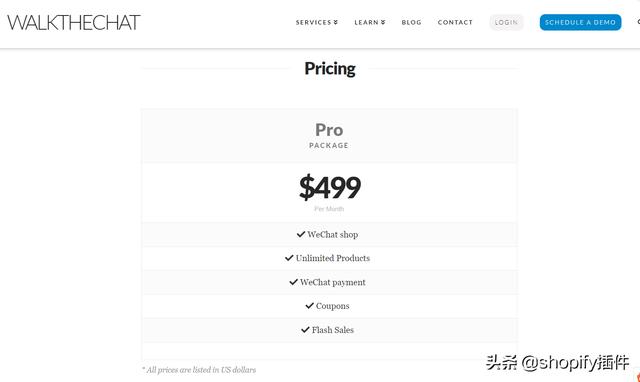Click the checkmark beside WeChat shop
Screen dimensions: 640x382
301,234
